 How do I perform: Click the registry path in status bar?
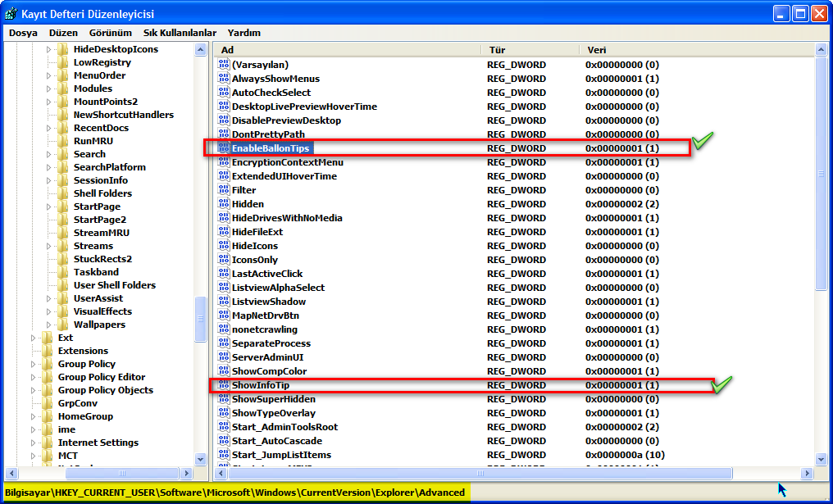click(234, 493)
